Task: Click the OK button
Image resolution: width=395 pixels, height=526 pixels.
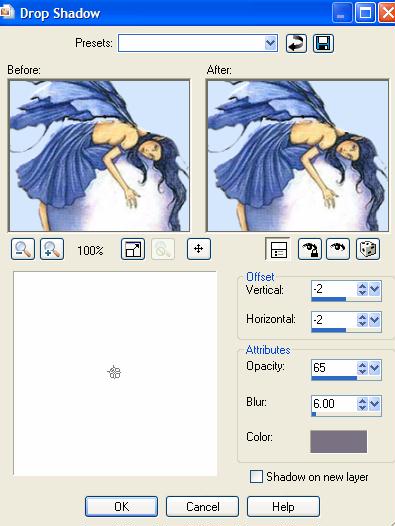Action: 121,507
